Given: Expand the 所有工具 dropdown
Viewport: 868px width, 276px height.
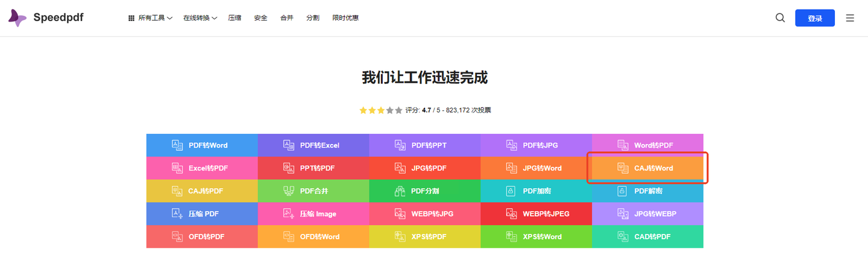Looking at the screenshot, I should pos(150,18).
